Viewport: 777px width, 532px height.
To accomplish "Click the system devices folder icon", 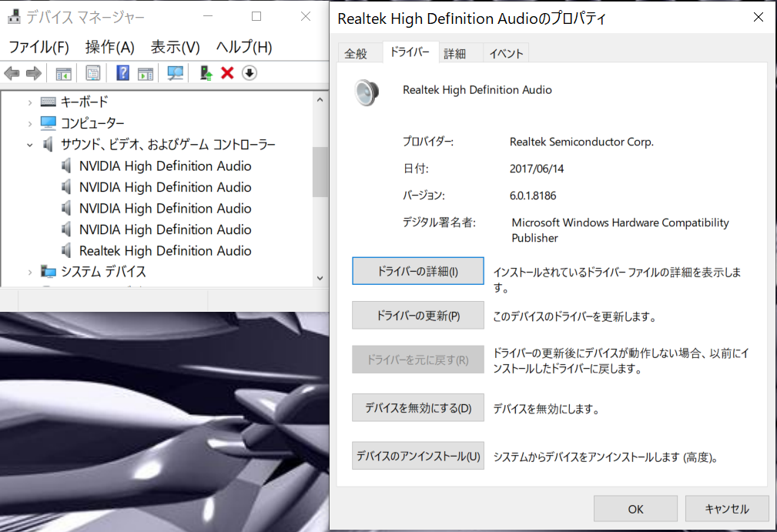I will point(48,272).
